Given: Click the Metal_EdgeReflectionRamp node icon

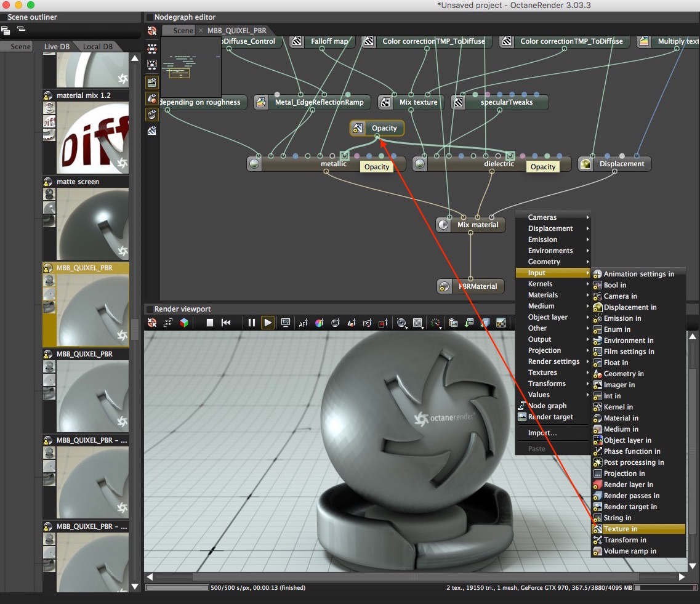Looking at the screenshot, I should [261, 102].
